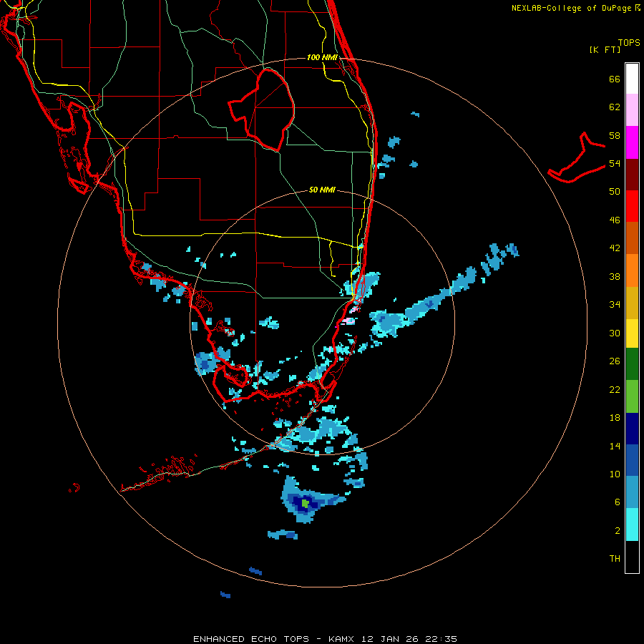The width and height of the screenshot is (644, 644).
Task: Click the 58 scale value
Action: (615, 135)
